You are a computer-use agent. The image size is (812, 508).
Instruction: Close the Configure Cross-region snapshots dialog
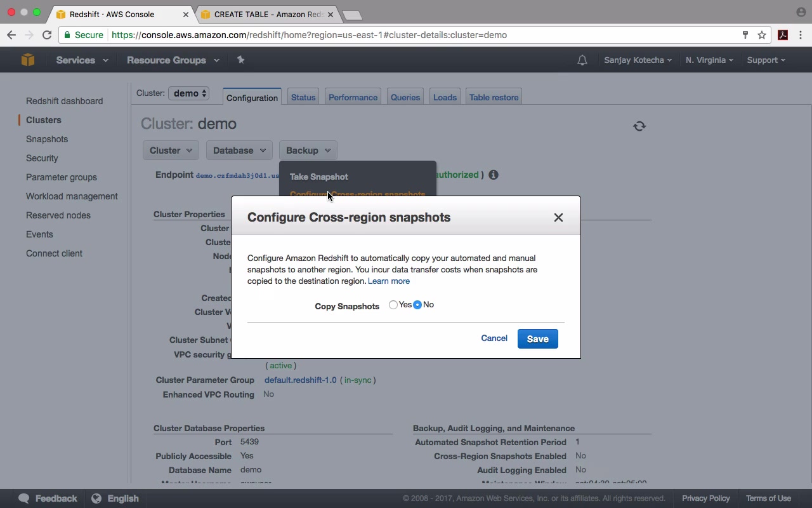click(x=558, y=217)
